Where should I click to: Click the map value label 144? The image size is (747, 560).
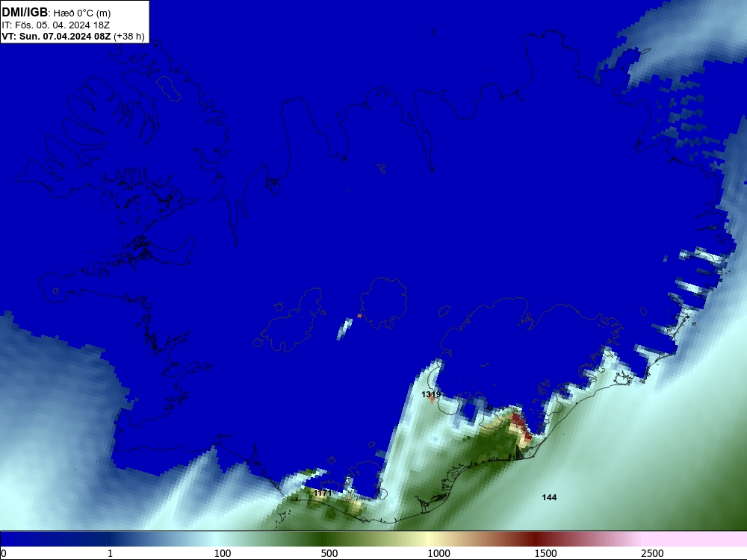click(x=549, y=497)
